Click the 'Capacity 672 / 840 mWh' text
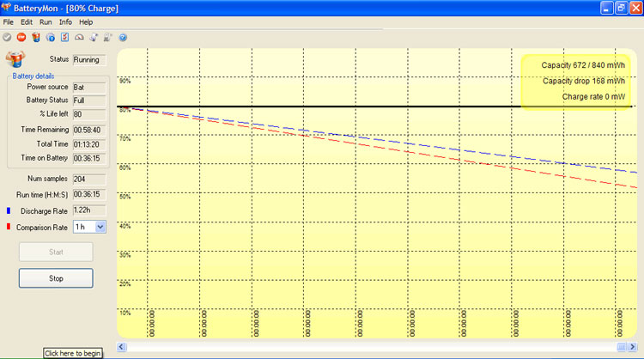 [x=583, y=65]
